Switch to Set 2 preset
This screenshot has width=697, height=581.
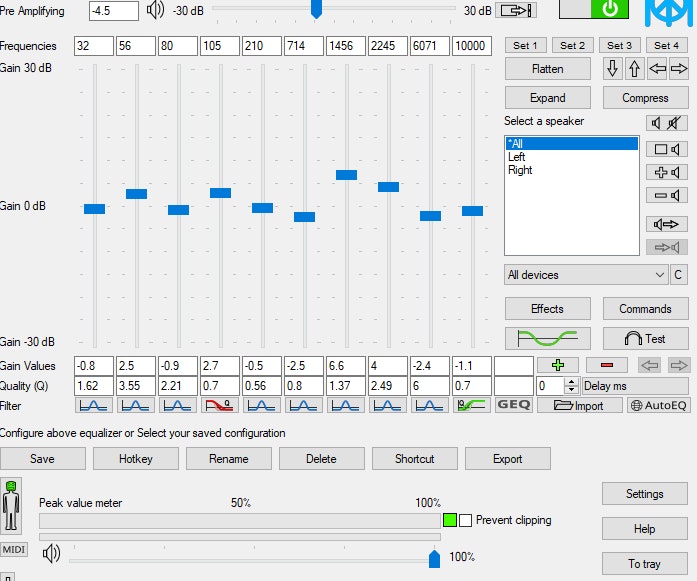coord(572,45)
